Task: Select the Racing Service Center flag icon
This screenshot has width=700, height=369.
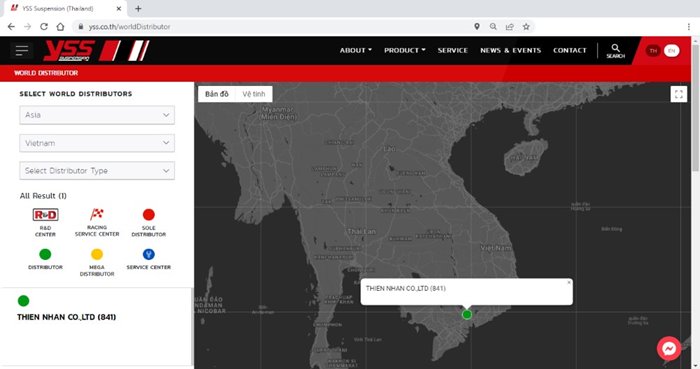Action: pos(97,214)
